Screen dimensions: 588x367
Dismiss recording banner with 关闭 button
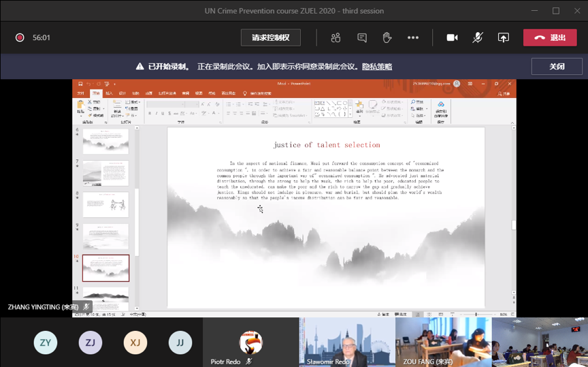556,66
